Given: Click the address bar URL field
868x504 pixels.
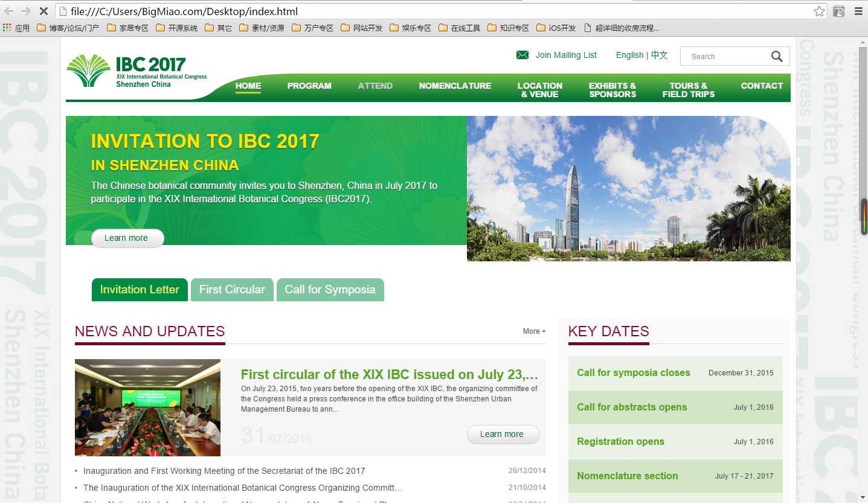Looking at the screenshot, I should coord(441,11).
